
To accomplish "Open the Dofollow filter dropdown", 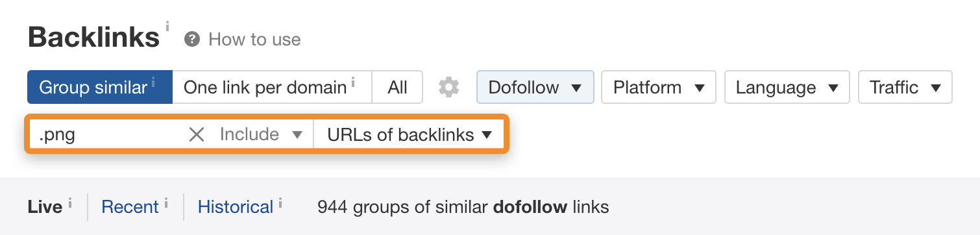I will click(x=535, y=87).
